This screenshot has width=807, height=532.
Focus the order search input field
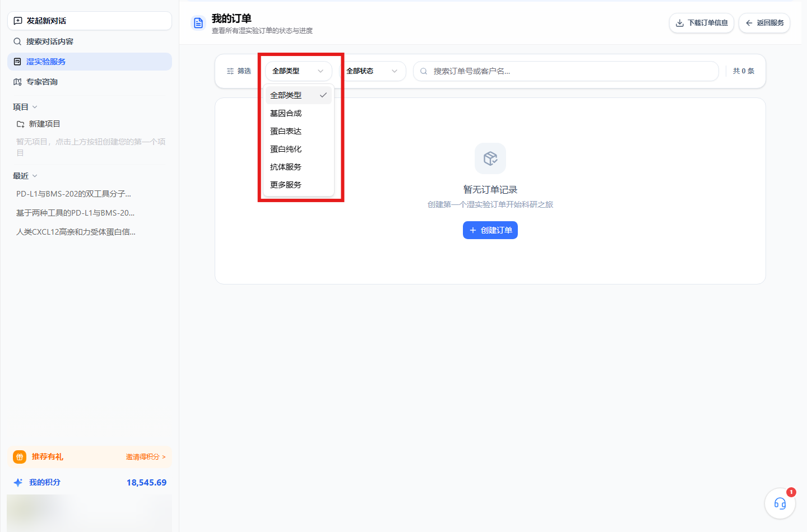click(566, 71)
